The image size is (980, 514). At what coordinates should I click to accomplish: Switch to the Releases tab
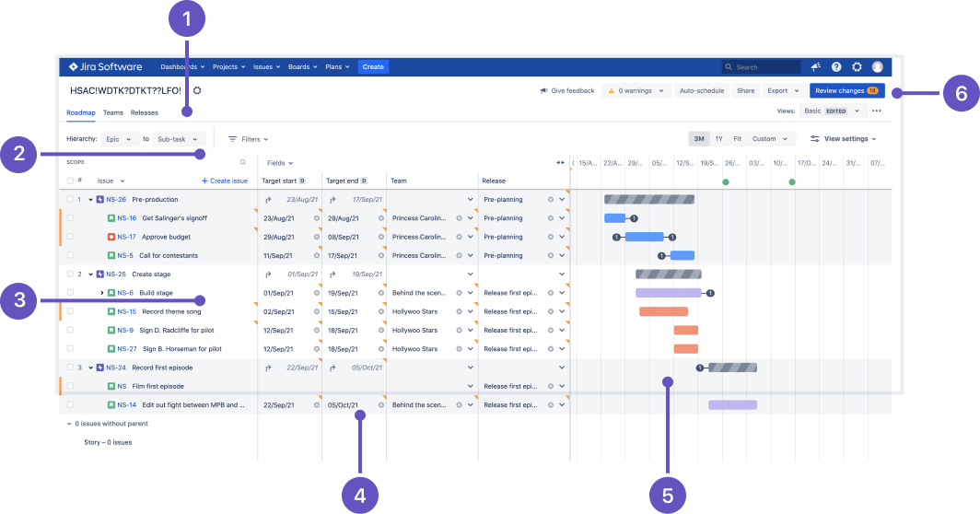[145, 112]
